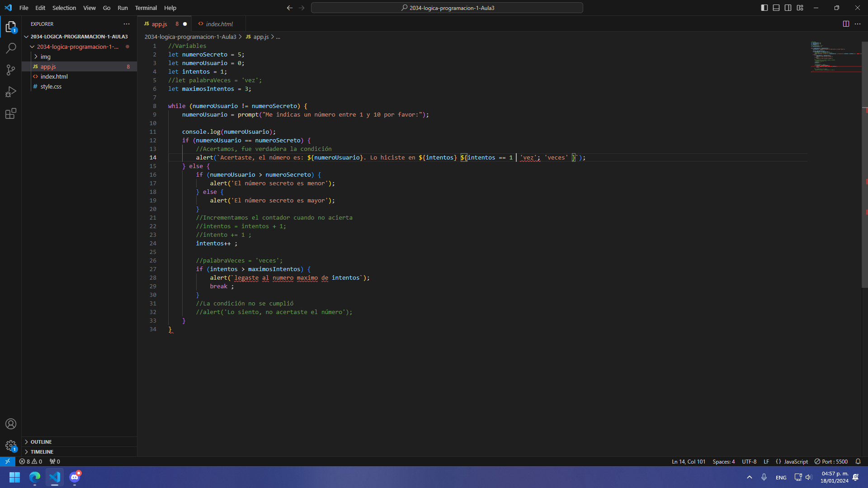
Task: Open the File menu
Action: click(x=24, y=8)
